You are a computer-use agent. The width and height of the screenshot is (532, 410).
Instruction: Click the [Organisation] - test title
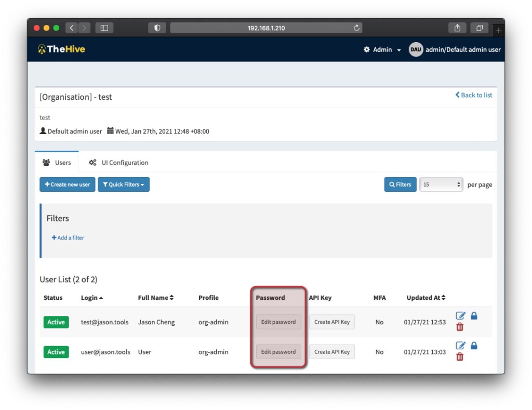pos(76,97)
